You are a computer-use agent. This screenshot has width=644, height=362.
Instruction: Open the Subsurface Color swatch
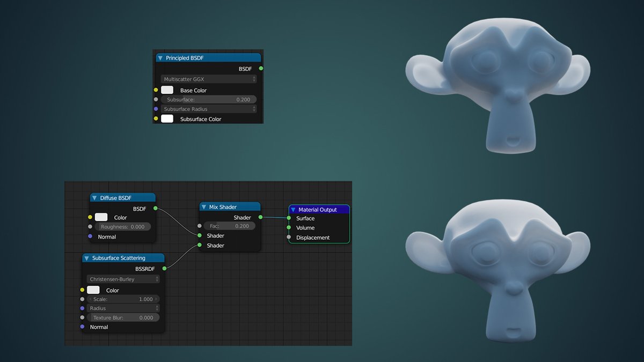167,119
